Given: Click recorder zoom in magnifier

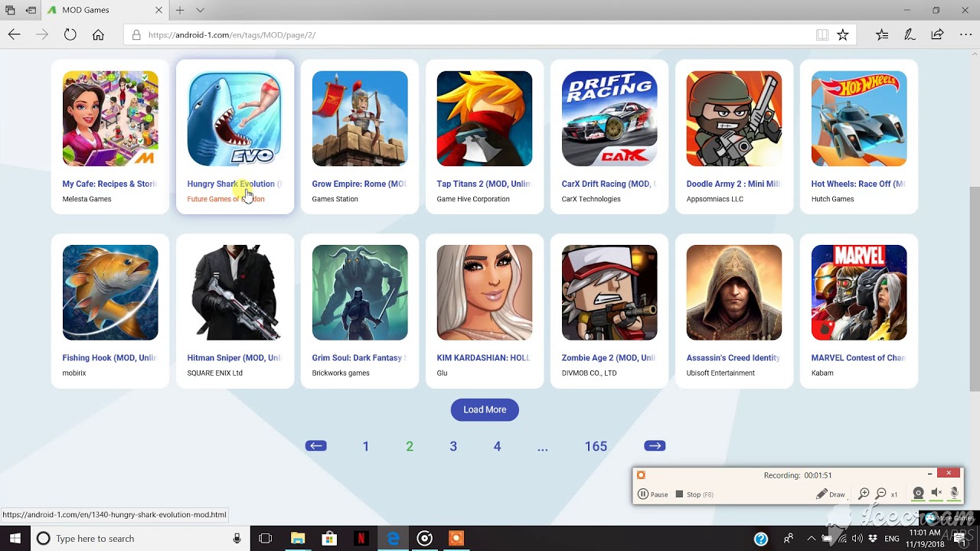Looking at the screenshot, I should coord(864,494).
